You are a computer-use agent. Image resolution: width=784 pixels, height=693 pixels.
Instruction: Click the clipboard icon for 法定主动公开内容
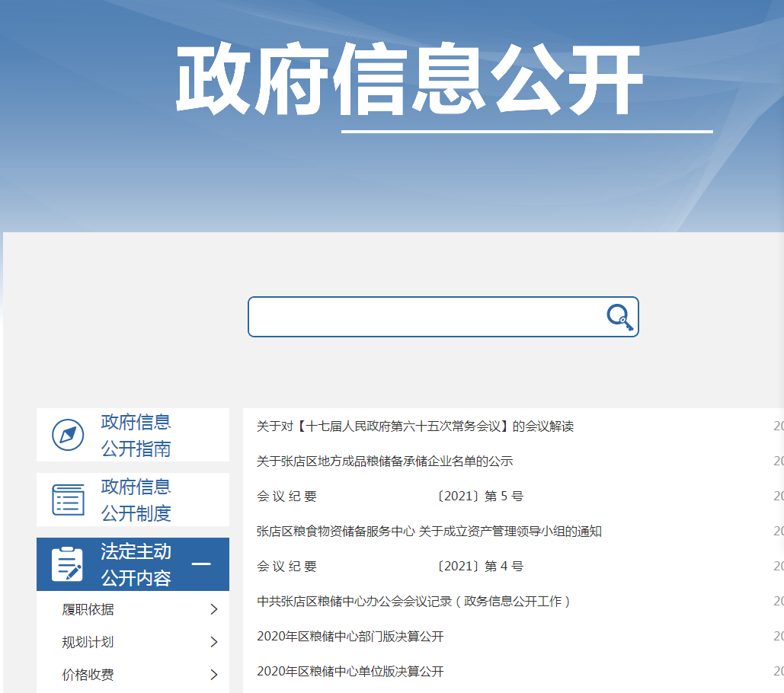(68, 564)
